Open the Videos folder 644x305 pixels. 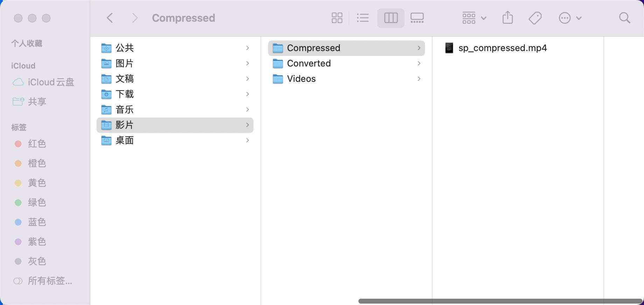point(301,79)
